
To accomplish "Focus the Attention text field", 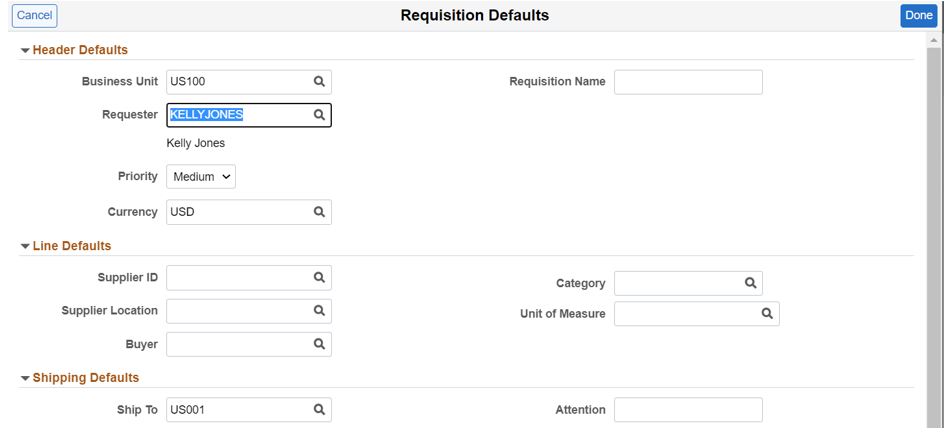I will (688, 410).
